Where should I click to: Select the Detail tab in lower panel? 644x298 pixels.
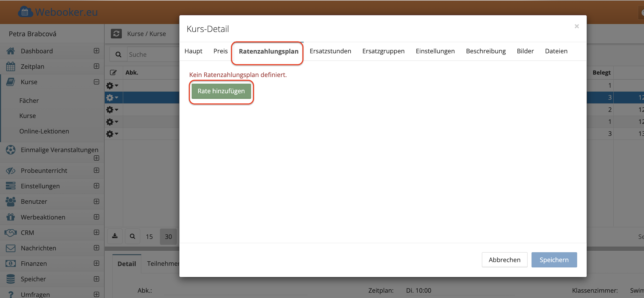click(127, 264)
